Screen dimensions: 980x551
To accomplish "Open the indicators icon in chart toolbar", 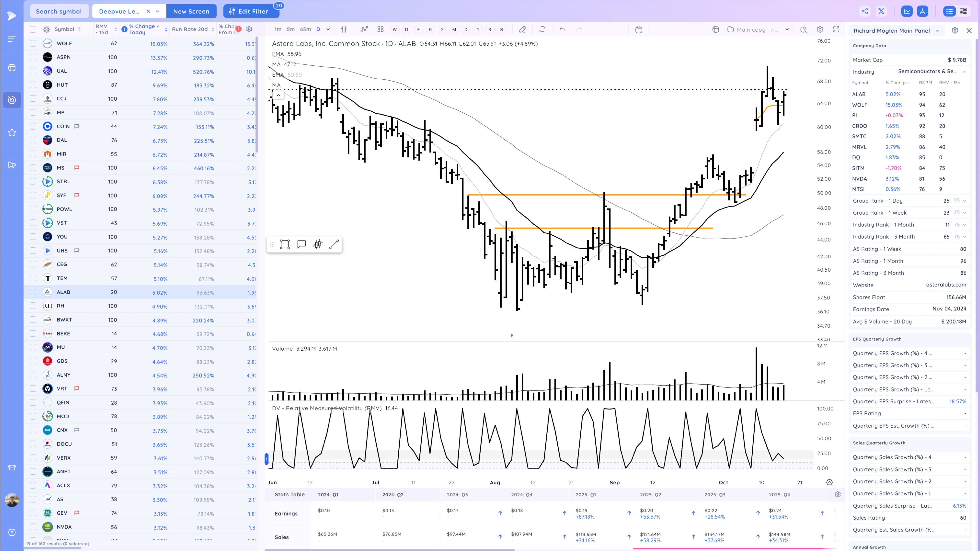I will [x=364, y=29].
